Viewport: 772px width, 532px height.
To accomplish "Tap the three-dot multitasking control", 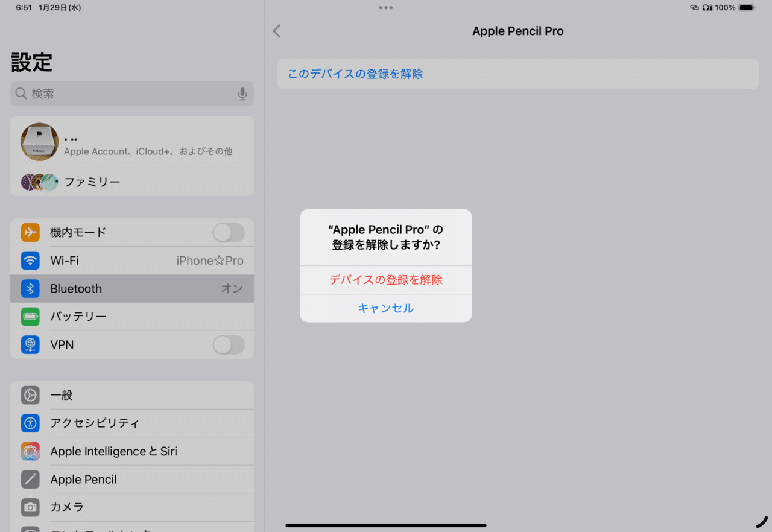I will tap(386, 8).
